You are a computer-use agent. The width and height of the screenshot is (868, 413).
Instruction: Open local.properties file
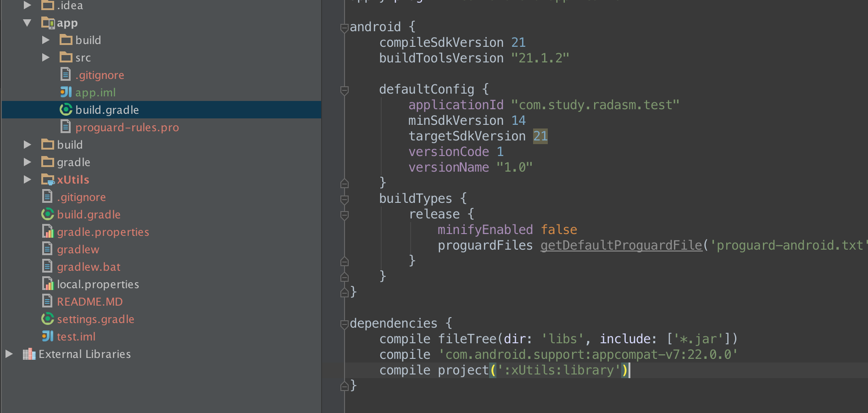[x=98, y=285]
